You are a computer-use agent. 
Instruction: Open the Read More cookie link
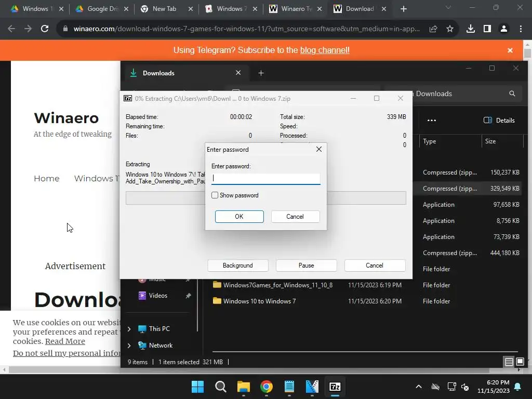click(65, 341)
